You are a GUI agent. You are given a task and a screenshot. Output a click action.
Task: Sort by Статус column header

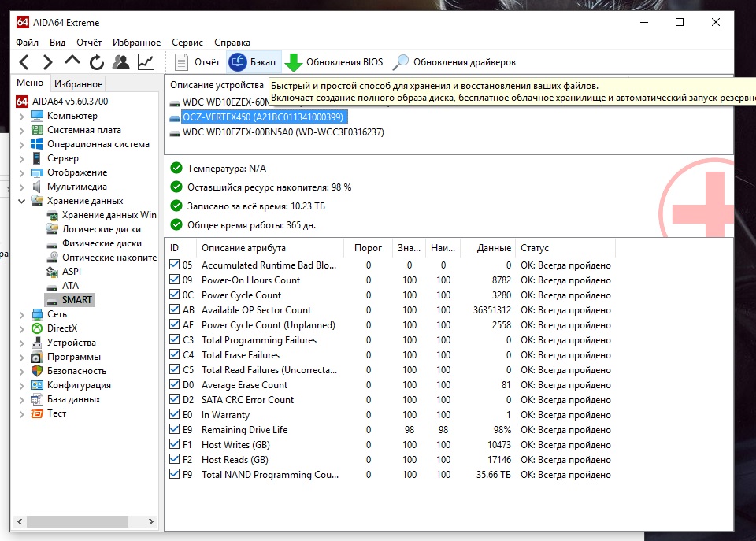click(x=565, y=248)
